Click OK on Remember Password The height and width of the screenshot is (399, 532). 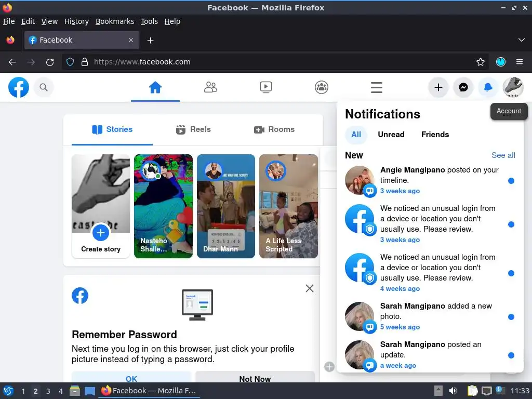click(131, 377)
